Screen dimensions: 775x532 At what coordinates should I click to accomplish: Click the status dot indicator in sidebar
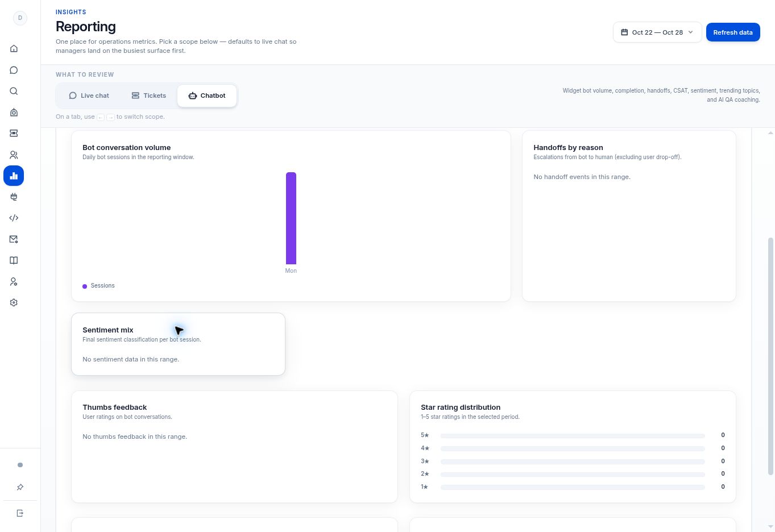(x=20, y=465)
